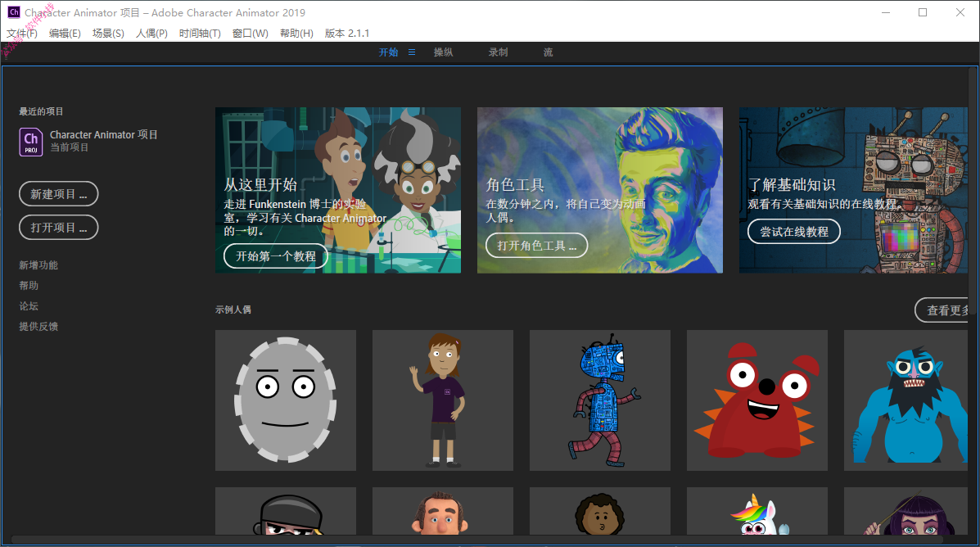Open the 文件(F) menu
The height and width of the screenshot is (547, 980).
pos(22,33)
